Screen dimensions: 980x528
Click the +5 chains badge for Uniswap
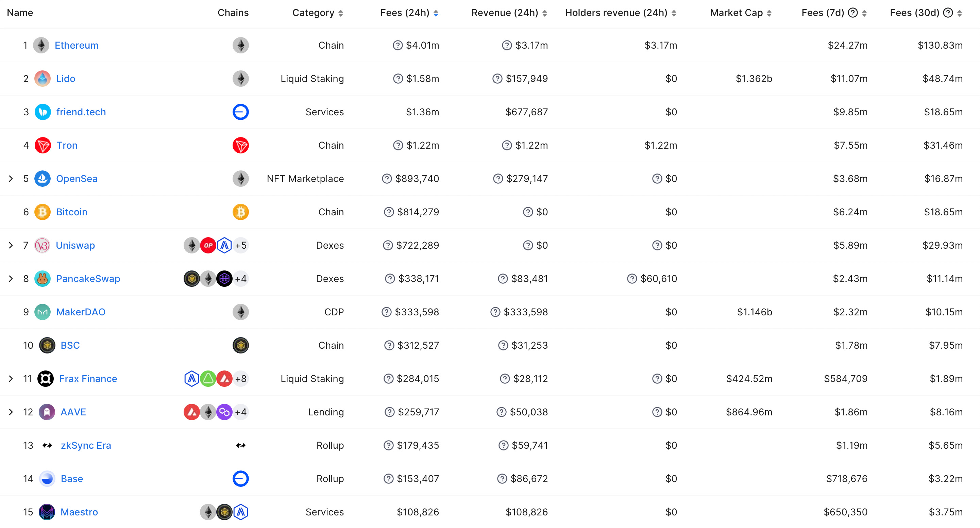pos(241,246)
